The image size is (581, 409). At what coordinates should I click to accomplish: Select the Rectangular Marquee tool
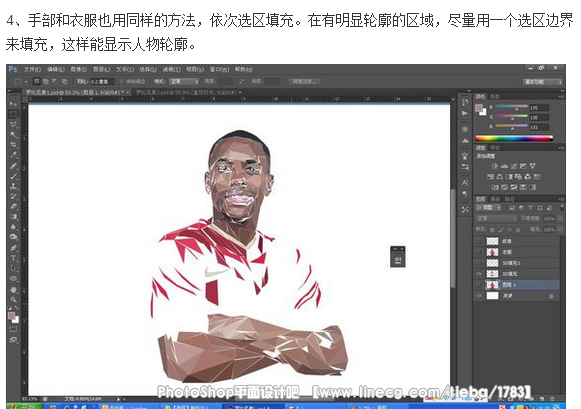click(x=13, y=114)
